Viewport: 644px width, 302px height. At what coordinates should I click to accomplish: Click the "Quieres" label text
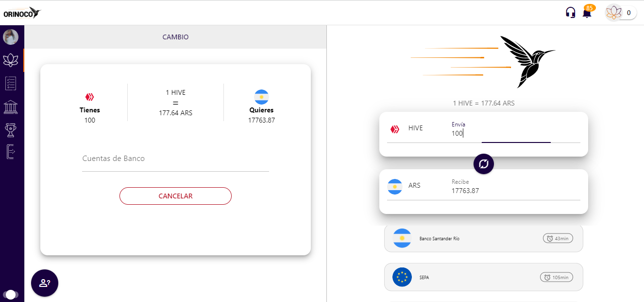point(261,110)
